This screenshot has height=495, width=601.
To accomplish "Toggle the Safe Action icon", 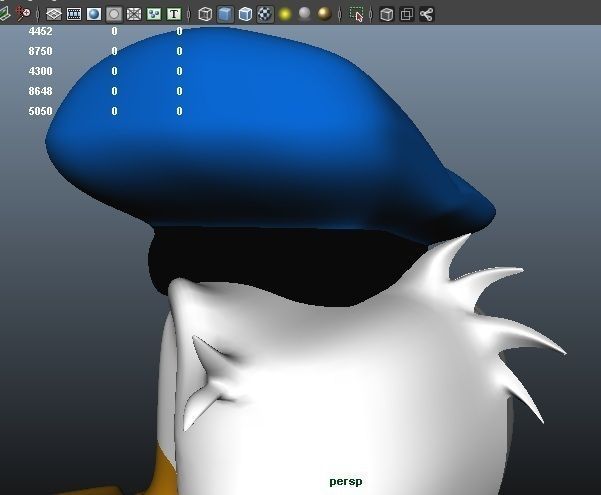I will [154, 14].
